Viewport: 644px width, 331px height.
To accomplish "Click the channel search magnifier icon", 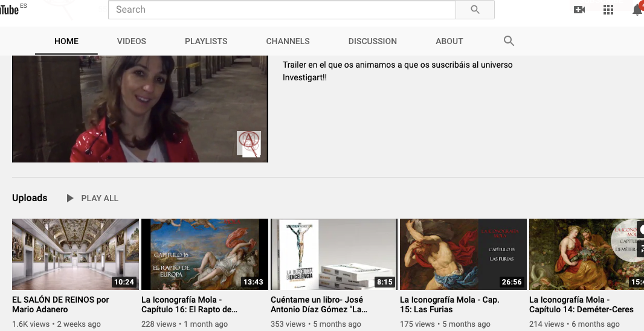I will click(509, 41).
